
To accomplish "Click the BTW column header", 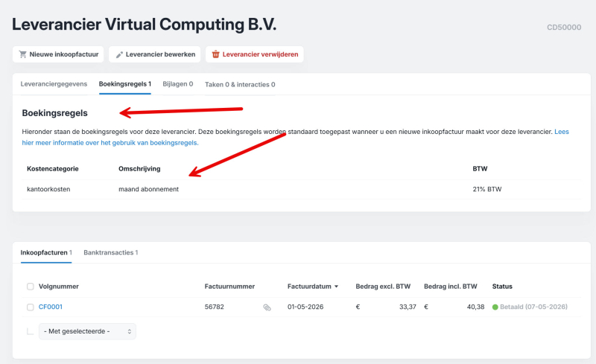I will click(480, 169).
